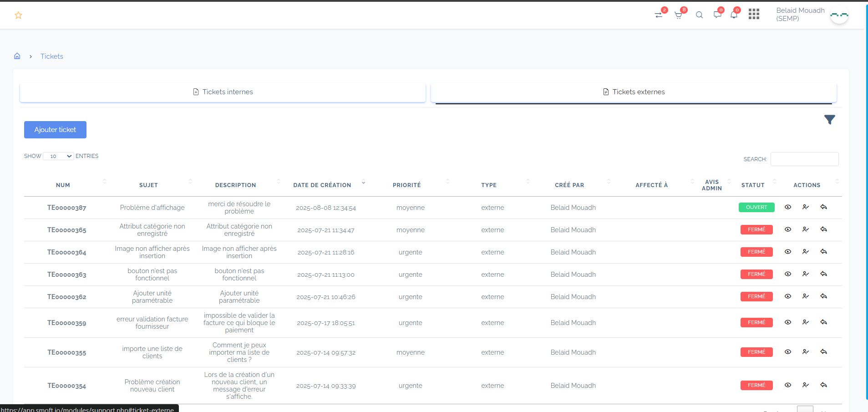Open the notifications bell icon
The width and height of the screenshot is (868, 412).
pyautogui.click(x=734, y=15)
